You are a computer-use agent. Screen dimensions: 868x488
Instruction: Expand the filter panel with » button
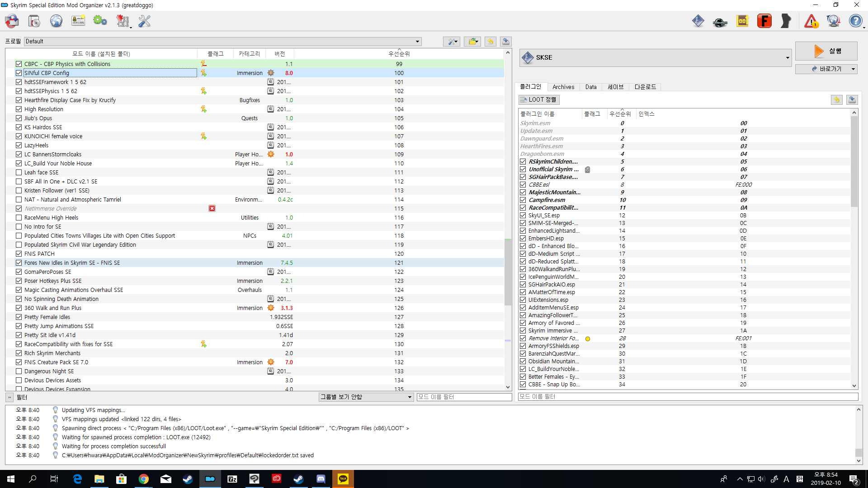point(9,397)
